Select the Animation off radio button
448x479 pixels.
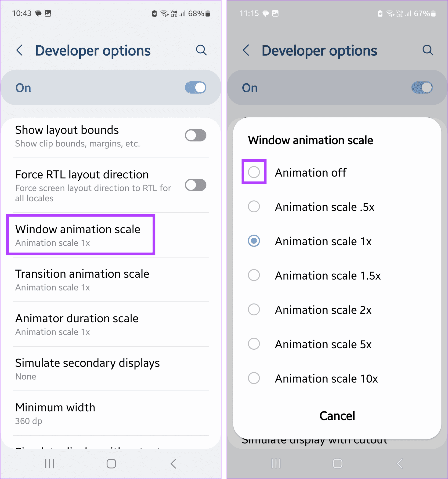(x=254, y=172)
